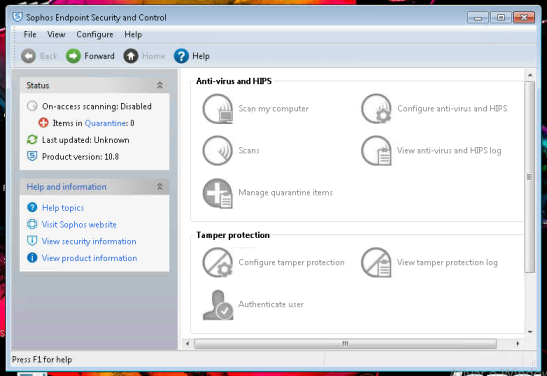Click the View anti-virus and HIPS log icon

point(376,151)
